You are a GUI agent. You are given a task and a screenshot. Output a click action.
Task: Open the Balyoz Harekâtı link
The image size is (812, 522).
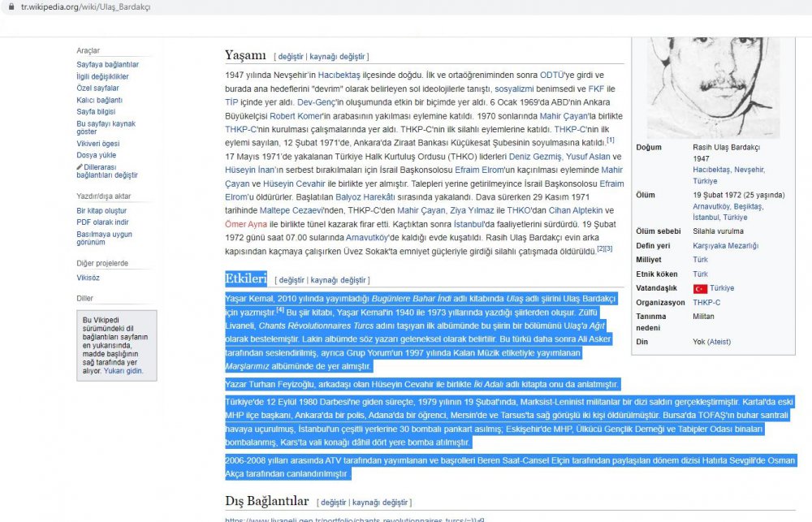(x=365, y=196)
